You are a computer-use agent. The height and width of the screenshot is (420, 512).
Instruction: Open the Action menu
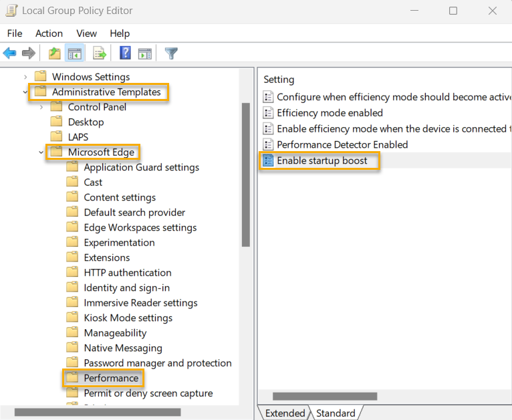pyautogui.click(x=49, y=33)
